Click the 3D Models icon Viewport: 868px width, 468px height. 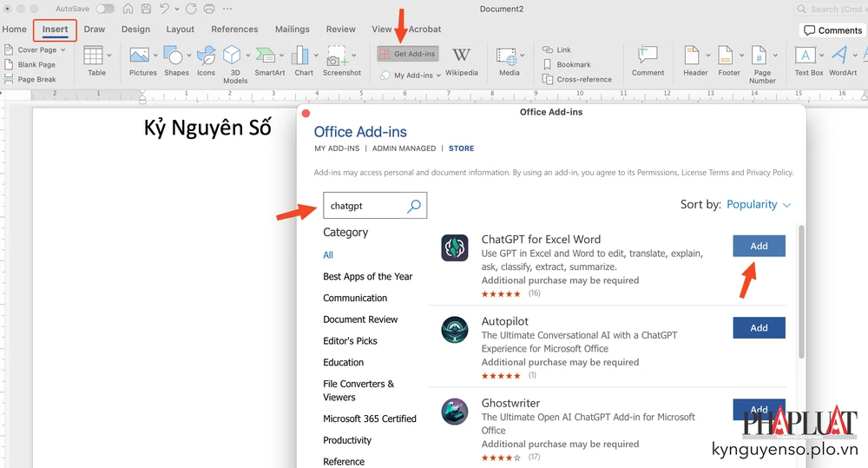click(x=232, y=56)
